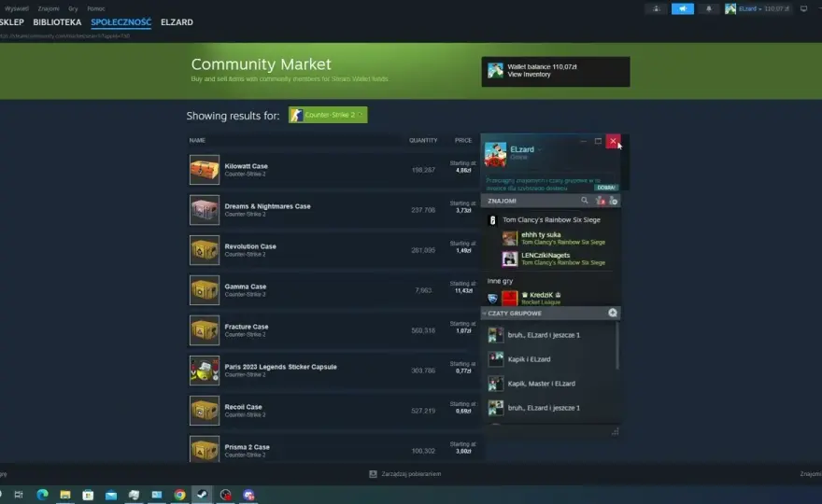Viewport: 822px width, 504px height.
Task: Open the Znajomi menu
Action: point(49,8)
